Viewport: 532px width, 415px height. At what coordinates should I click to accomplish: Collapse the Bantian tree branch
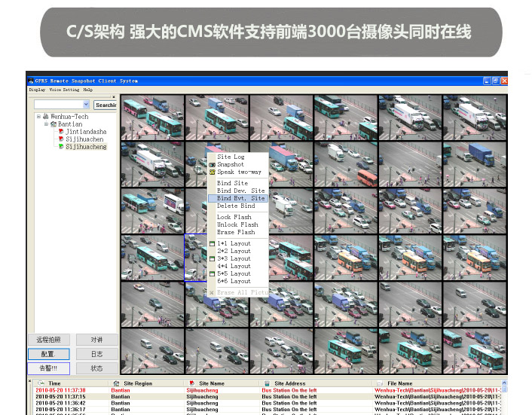pos(45,124)
